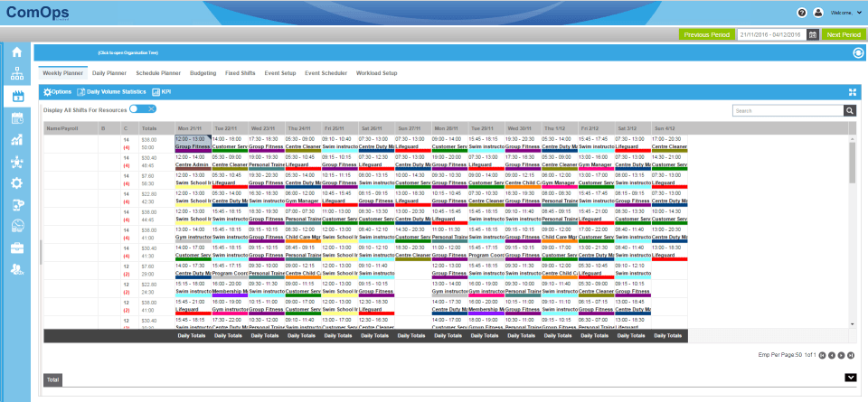Open the calendar-with-clock timesheet sidebar icon
Image resolution: width=868 pixels, height=402 pixels.
[x=16, y=117]
